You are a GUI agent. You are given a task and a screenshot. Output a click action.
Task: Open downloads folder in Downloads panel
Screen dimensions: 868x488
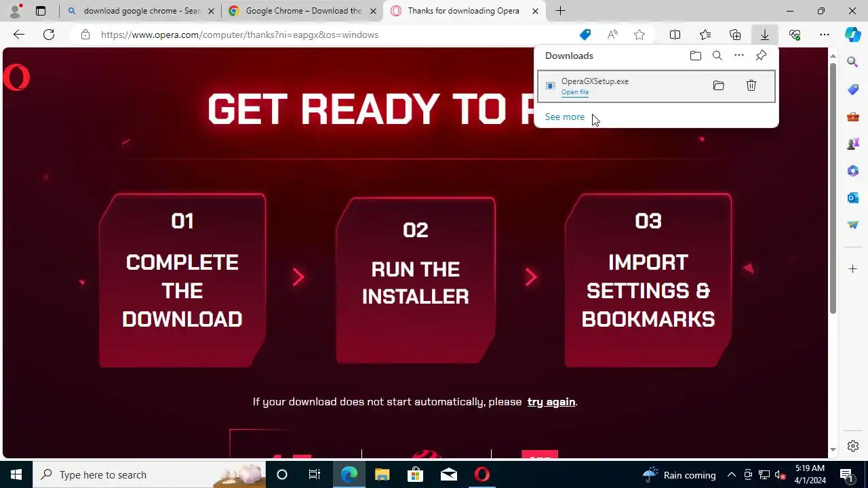click(696, 56)
